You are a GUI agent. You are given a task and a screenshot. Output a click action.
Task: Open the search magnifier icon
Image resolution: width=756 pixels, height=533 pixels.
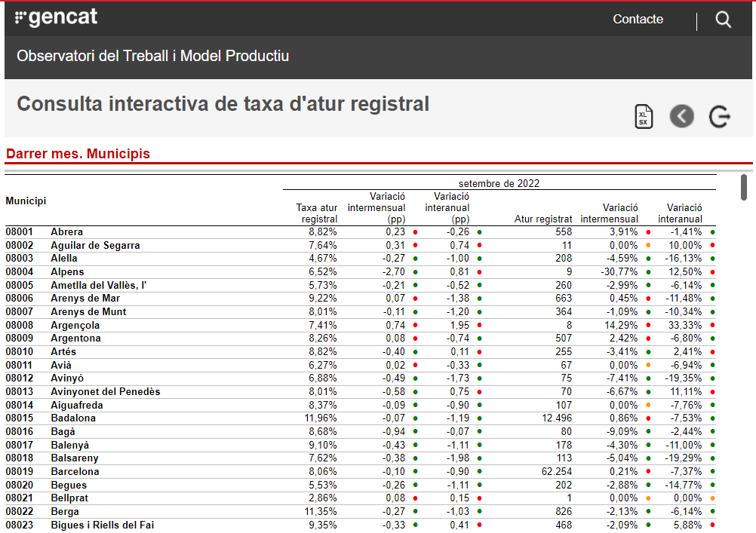[723, 20]
